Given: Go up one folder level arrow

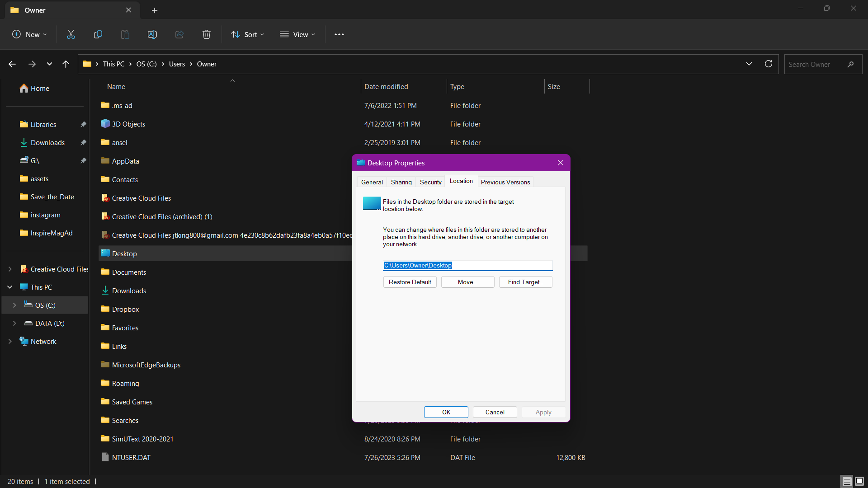Looking at the screenshot, I should (x=66, y=64).
